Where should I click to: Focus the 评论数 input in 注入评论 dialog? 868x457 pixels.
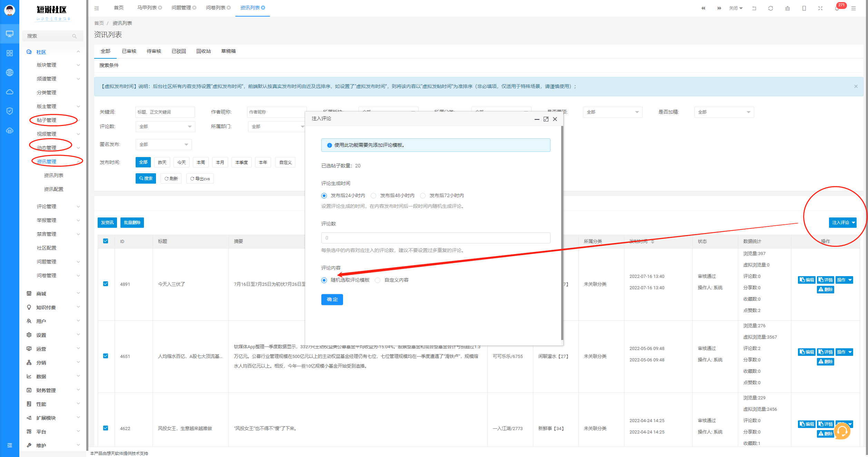pyautogui.click(x=436, y=238)
